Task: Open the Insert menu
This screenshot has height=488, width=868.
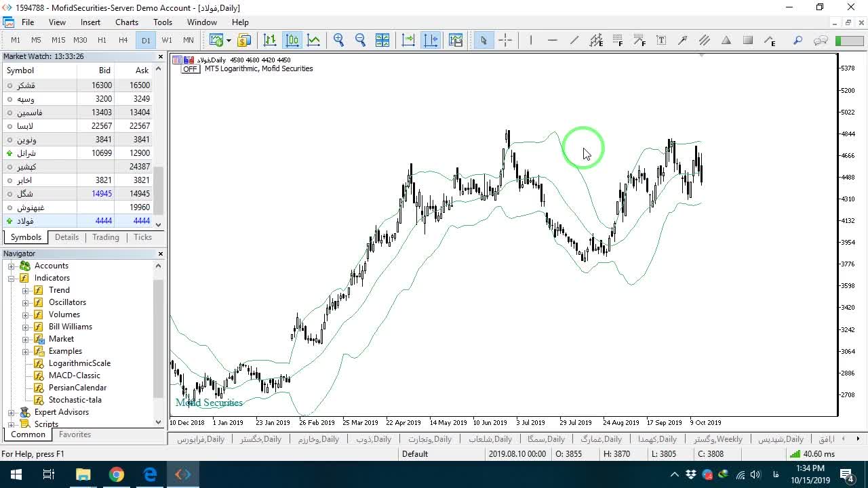Action: (x=90, y=22)
